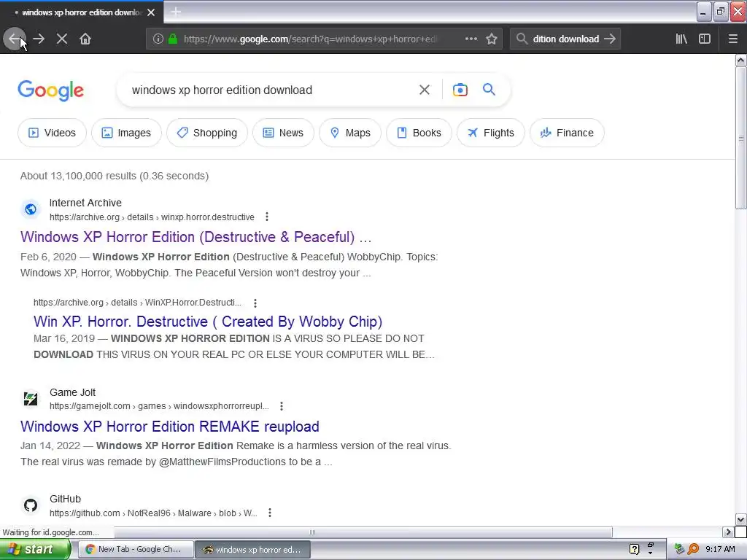747x560 pixels.
Task: Click the magnifier icon in Firefox search box
Action: pyautogui.click(x=522, y=39)
